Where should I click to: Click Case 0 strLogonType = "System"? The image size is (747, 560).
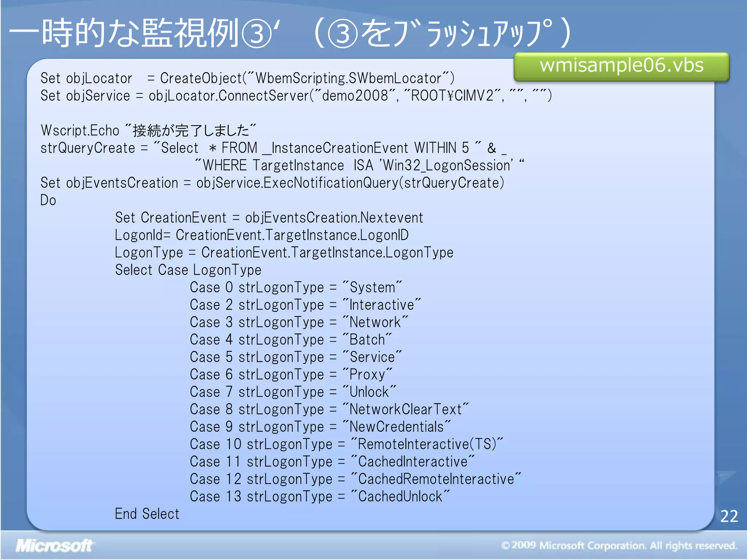pos(296,287)
